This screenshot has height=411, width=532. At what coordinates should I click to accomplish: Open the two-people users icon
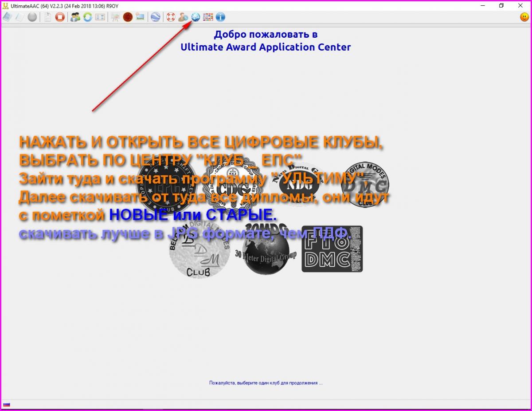(x=75, y=17)
